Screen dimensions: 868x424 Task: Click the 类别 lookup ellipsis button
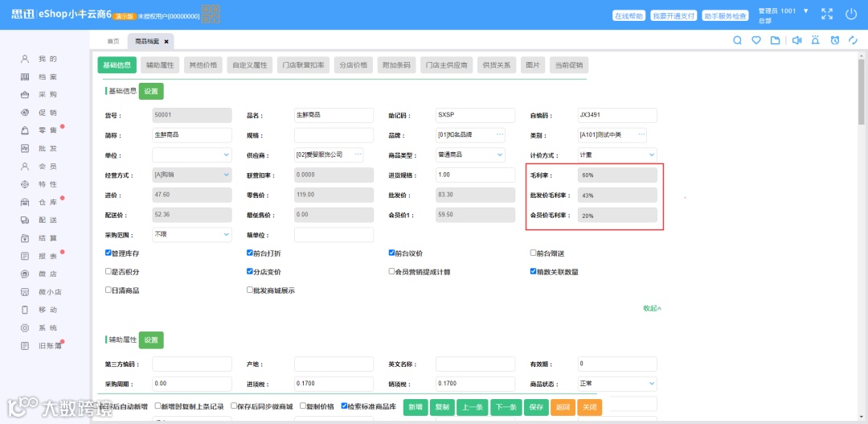pos(641,134)
